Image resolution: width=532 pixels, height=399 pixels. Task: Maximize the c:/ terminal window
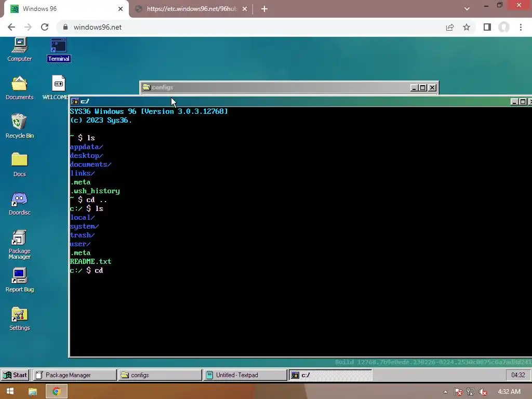pyautogui.click(x=523, y=101)
